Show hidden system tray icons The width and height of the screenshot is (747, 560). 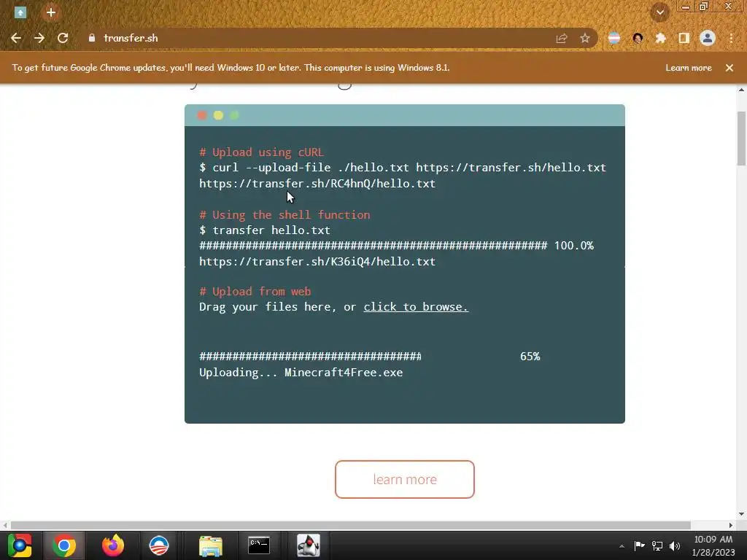(x=622, y=546)
